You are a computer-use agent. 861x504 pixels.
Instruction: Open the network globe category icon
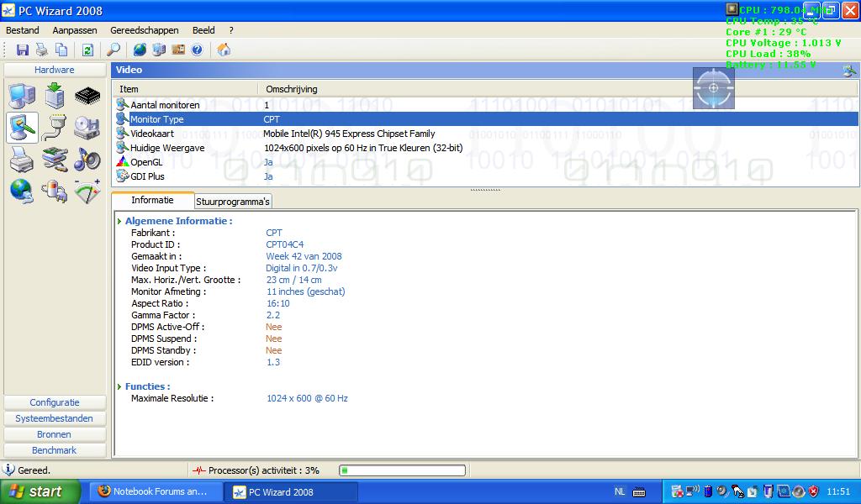coord(22,192)
